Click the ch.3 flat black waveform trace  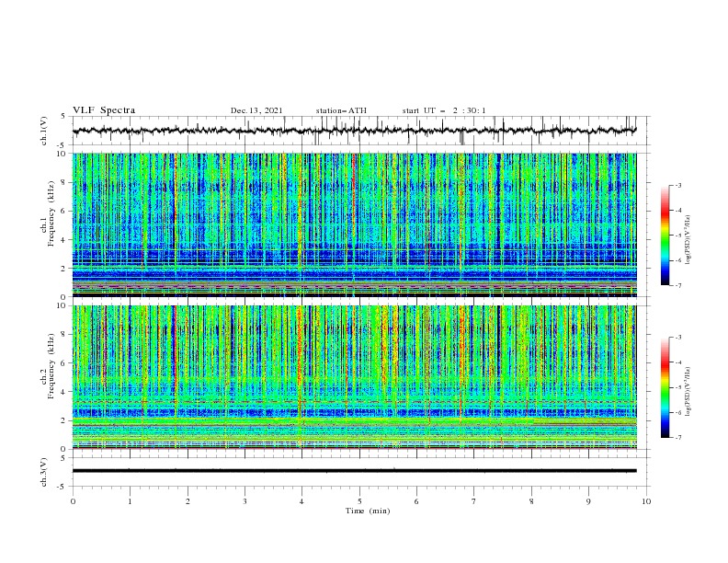pos(354,471)
